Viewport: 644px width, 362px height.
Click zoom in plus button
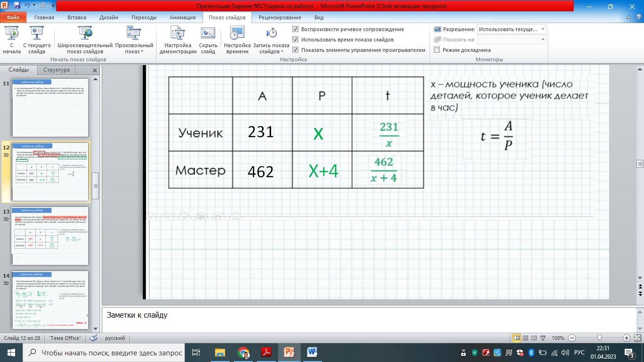pos(626,338)
